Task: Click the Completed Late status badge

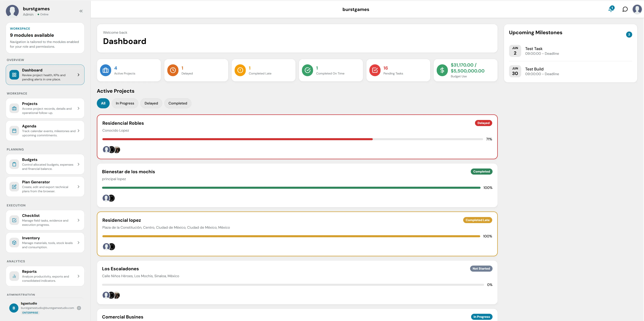Action: (478, 220)
